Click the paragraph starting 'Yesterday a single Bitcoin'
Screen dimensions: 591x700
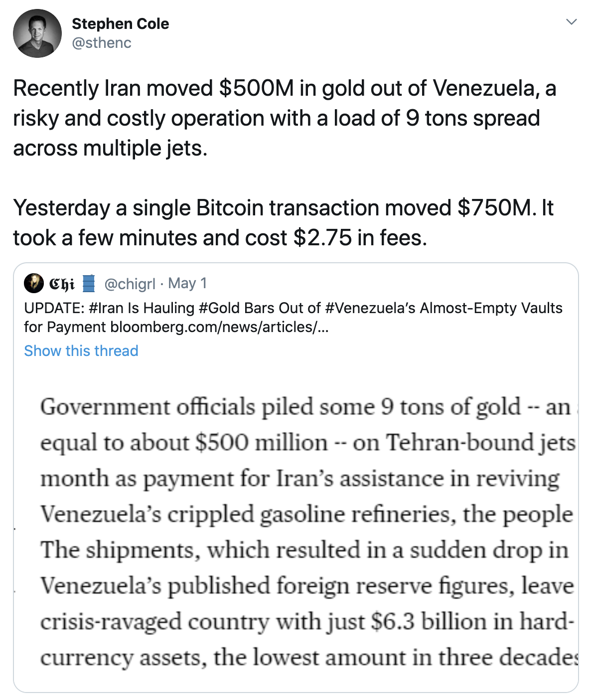[x=283, y=223]
